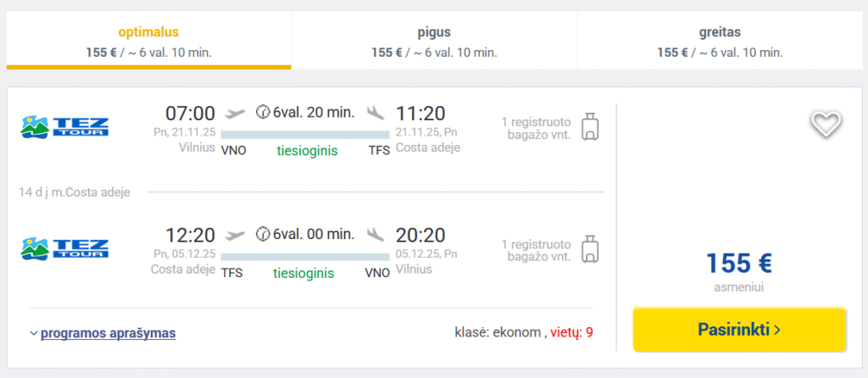Image resolution: width=868 pixels, height=378 pixels.
Task: Click the outbound landing airplane icon
Action: click(x=376, y=113)
